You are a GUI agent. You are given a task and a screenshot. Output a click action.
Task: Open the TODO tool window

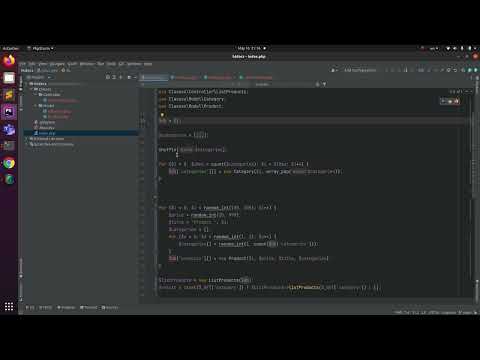pyautogui.click(x=46, y=308)
